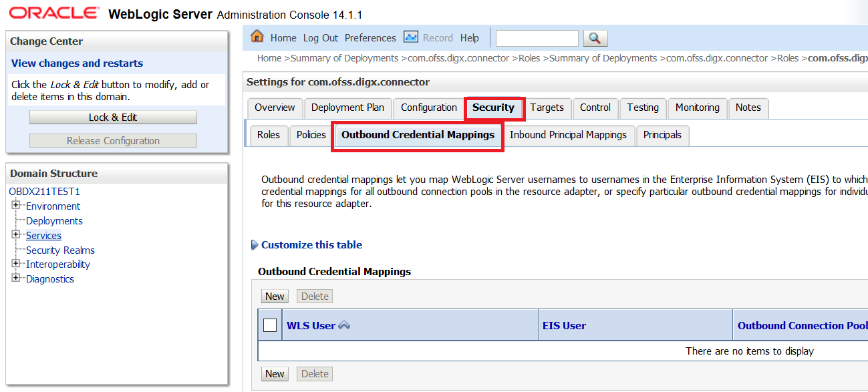Sort by the EIS User column header
The image size is (868, 392).
click(565, 326)
